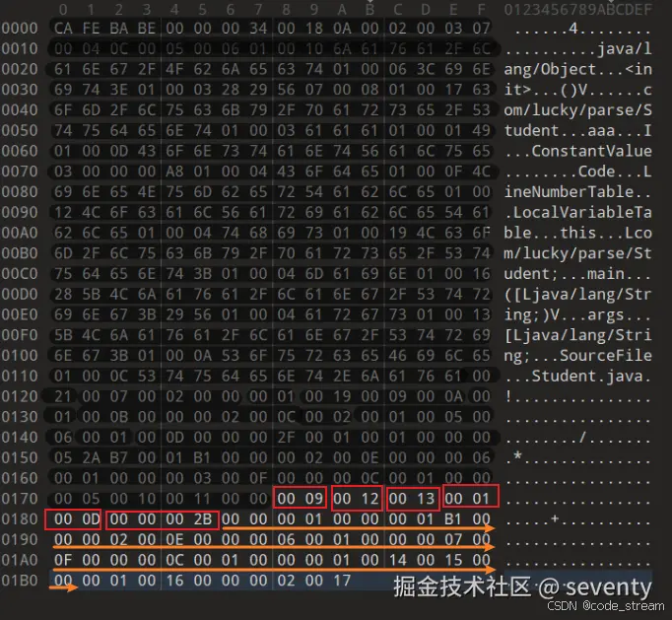Select the row offset label 0140
Image resolution: width=672 pixels, height=620 pixels.
[x=20, y=438]
